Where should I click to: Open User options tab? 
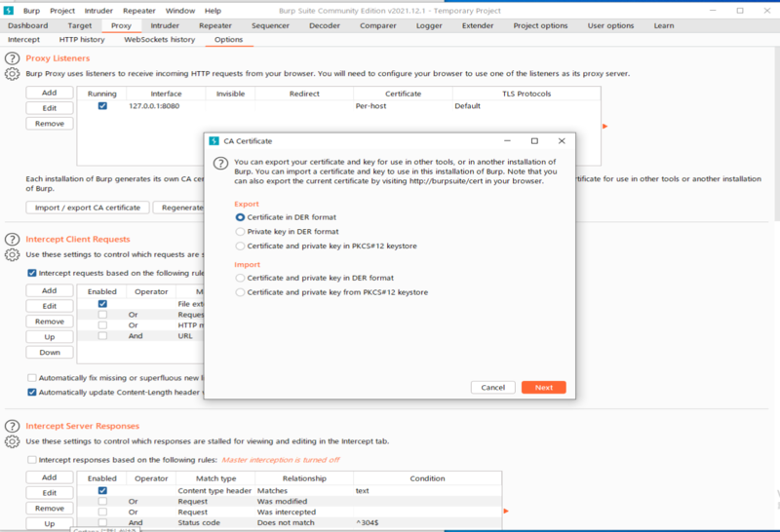(x=610, y=26)
